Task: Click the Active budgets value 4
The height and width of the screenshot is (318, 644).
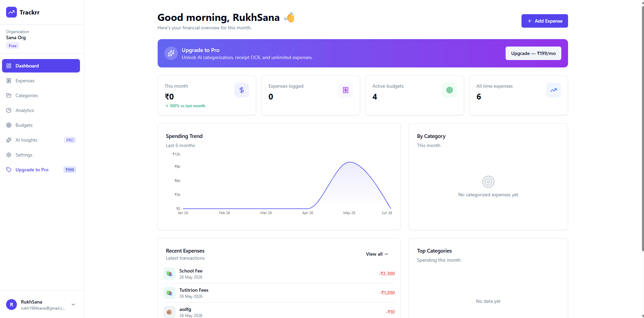Action: [x=375, y=97]
